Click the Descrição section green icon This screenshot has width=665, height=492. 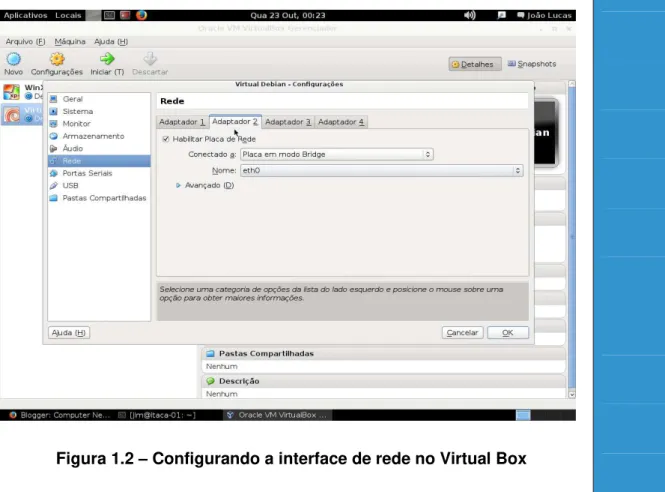tap(210, 381)
